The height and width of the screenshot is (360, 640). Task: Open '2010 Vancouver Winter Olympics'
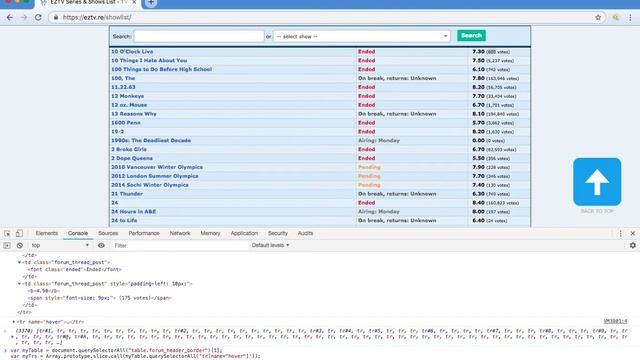tap(157, 167)
